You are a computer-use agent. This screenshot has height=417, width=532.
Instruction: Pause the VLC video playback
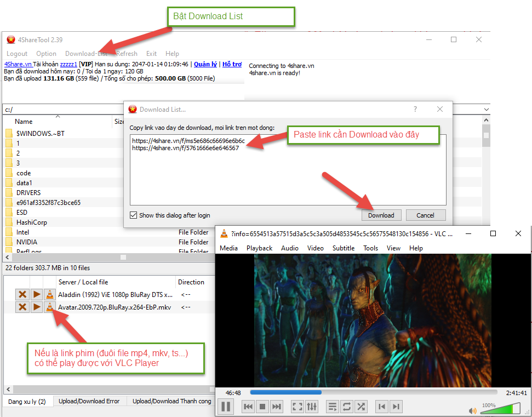[225, 407]
